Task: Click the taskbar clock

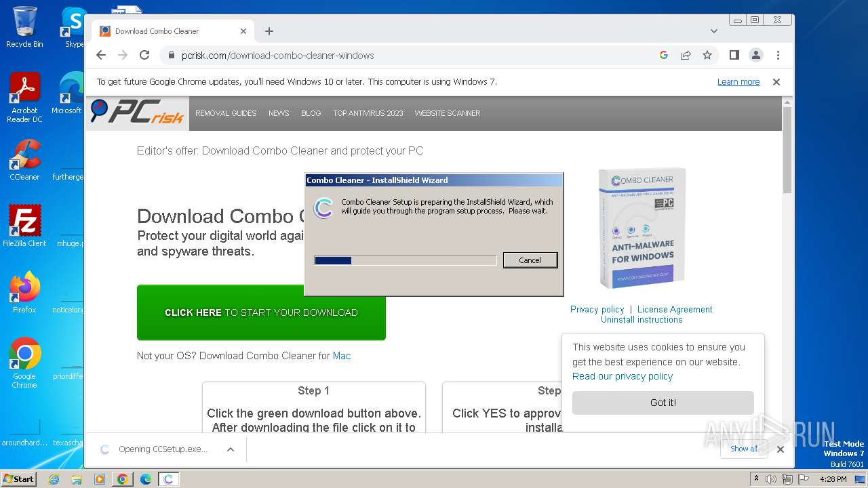Action: tap(833, 479)
